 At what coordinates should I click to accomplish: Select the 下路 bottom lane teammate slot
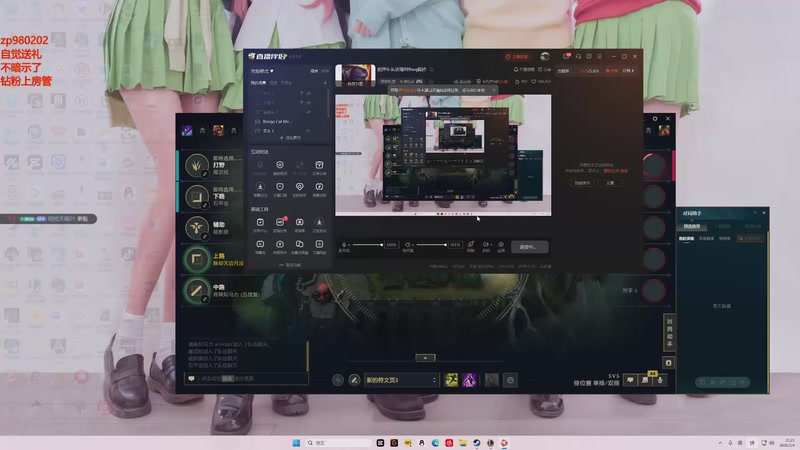(211, 197)
